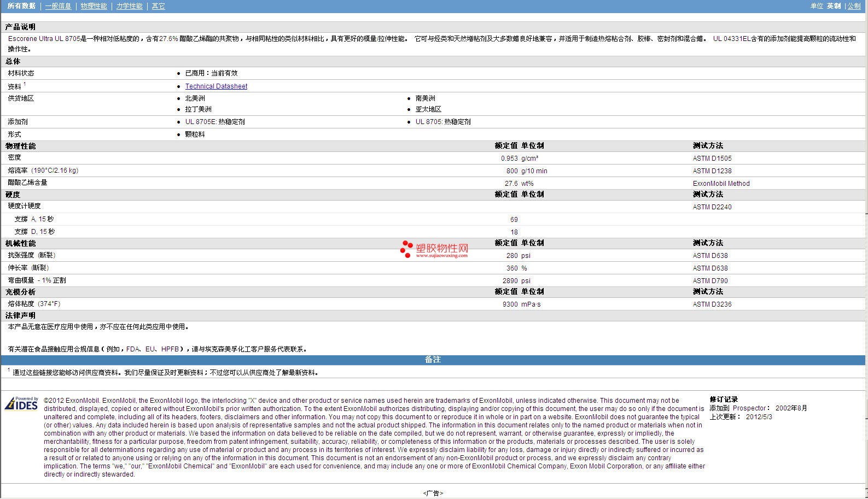Screen dimensions: 868x499
Task: Click the 醋酸乙烯含量 row label
Action: (27, 183)
